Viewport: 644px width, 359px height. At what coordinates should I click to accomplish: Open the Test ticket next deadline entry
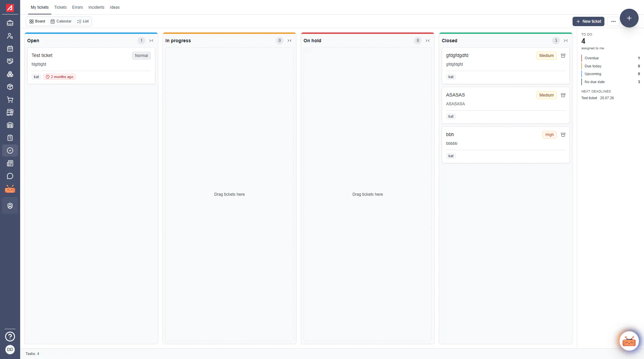(x=597, y=98)
